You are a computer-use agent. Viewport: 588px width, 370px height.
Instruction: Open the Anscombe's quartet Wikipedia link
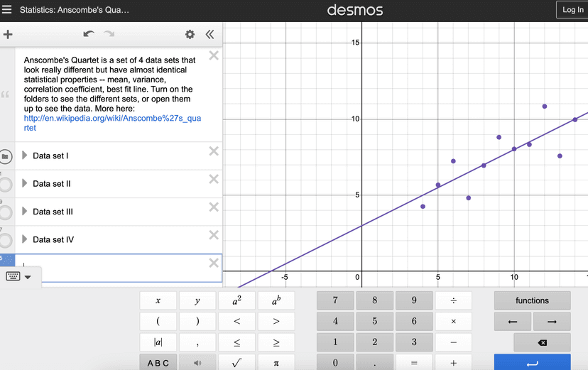pos(112,123)
